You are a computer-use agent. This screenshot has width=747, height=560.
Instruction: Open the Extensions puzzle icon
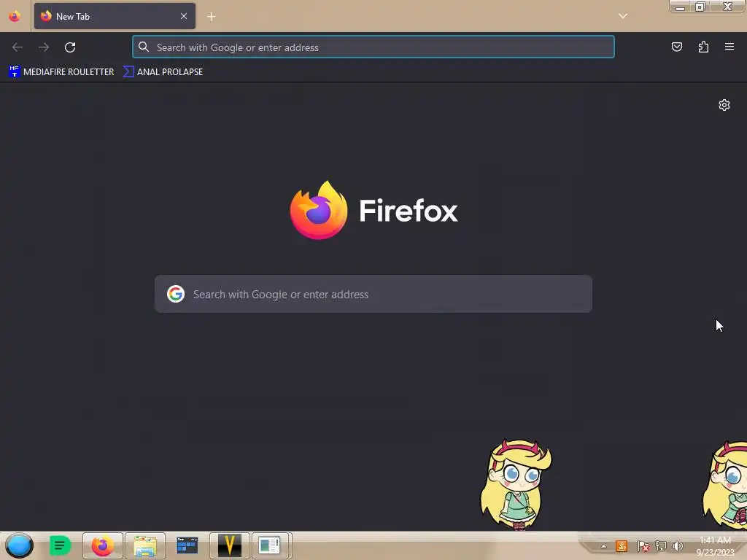[703, 47]
